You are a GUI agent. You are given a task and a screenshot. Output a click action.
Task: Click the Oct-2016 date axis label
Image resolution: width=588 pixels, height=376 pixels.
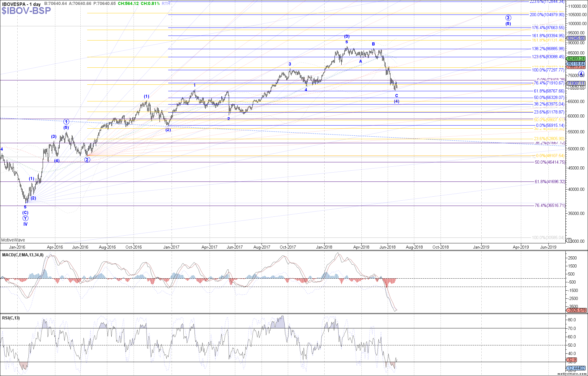click(x=134, y=247)
